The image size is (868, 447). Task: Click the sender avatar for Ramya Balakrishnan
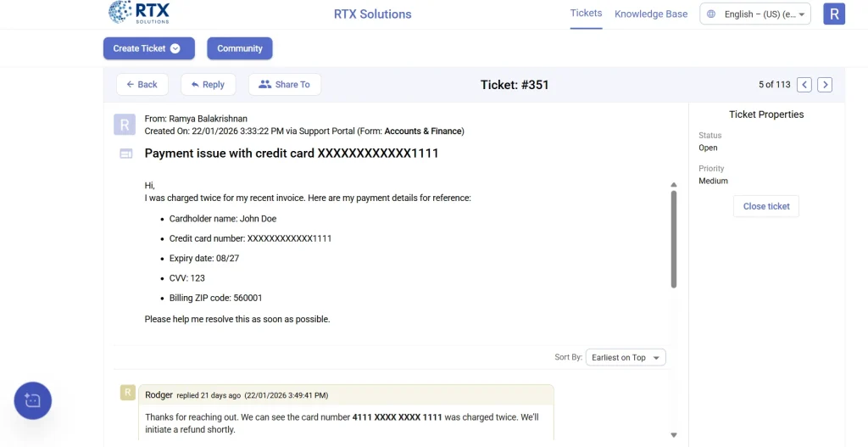pyautogui.click(x=125, y=125)
